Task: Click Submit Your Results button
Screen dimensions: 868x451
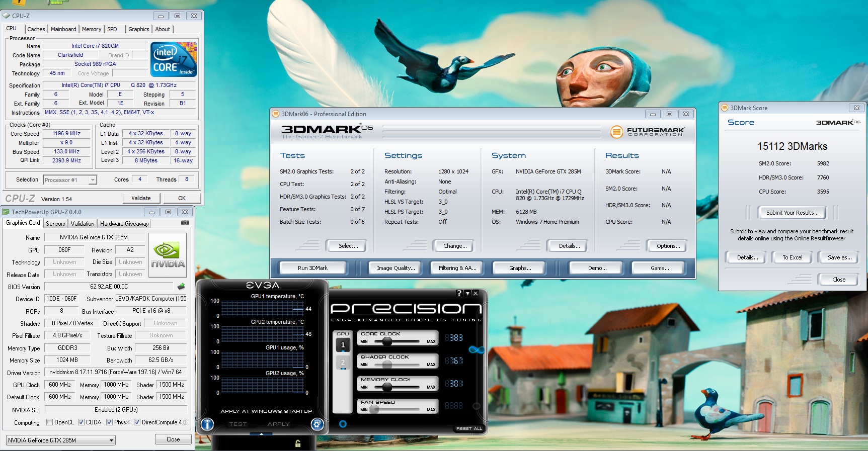Action: click(x=793, y=213)
